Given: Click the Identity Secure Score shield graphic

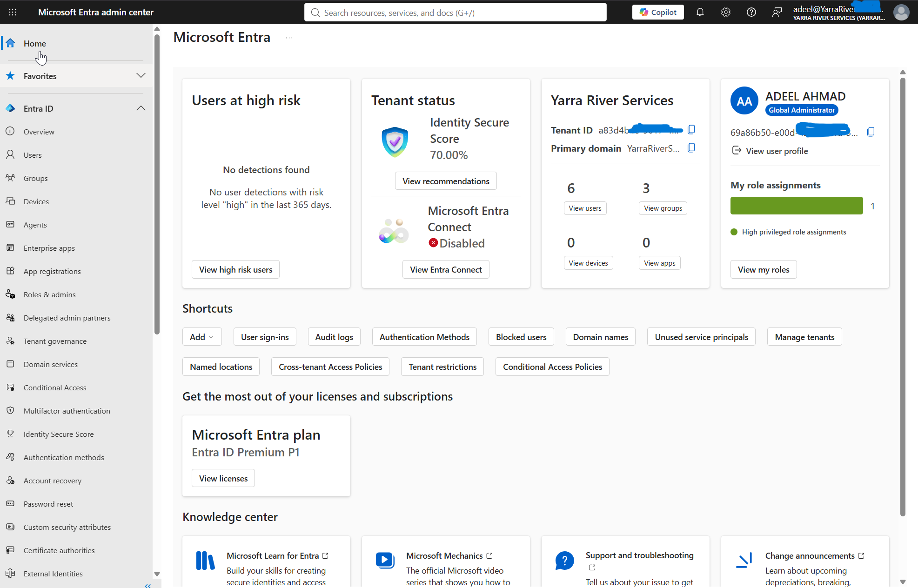Looking at the screenshot, I should coord(395,141).
